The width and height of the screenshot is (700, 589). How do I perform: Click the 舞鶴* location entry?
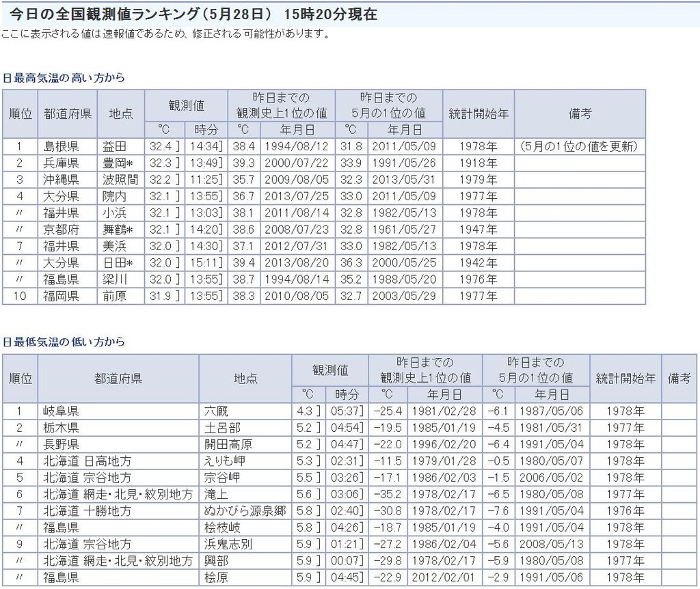coord(119,230)
